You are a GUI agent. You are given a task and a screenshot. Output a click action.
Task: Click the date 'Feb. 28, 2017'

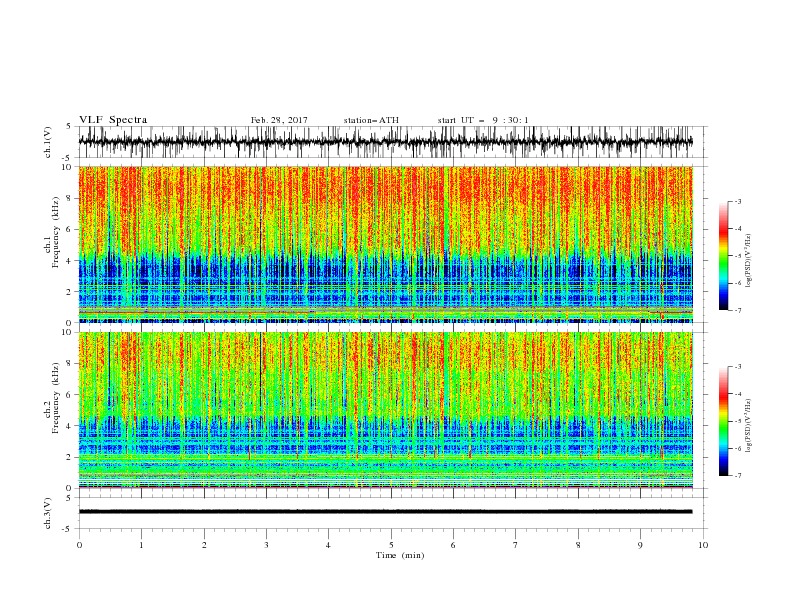point(279,120)
